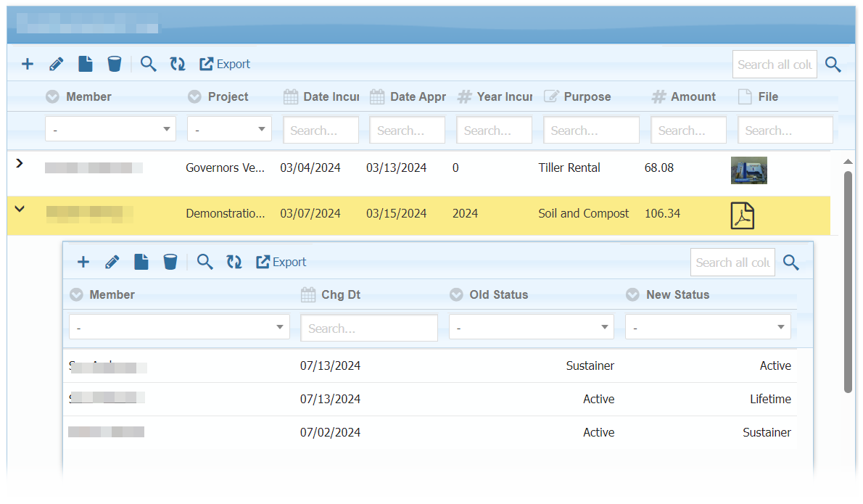
Task: Open the Old Status filter dropdown
Action: click(531, 327)
